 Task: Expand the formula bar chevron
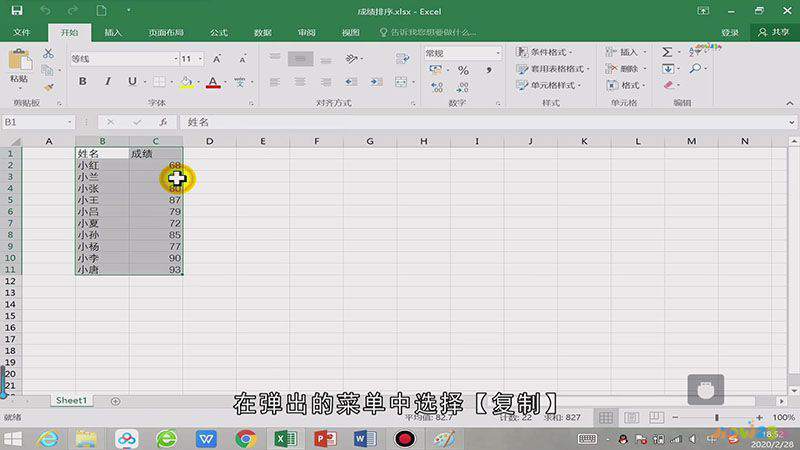(791, 122)
